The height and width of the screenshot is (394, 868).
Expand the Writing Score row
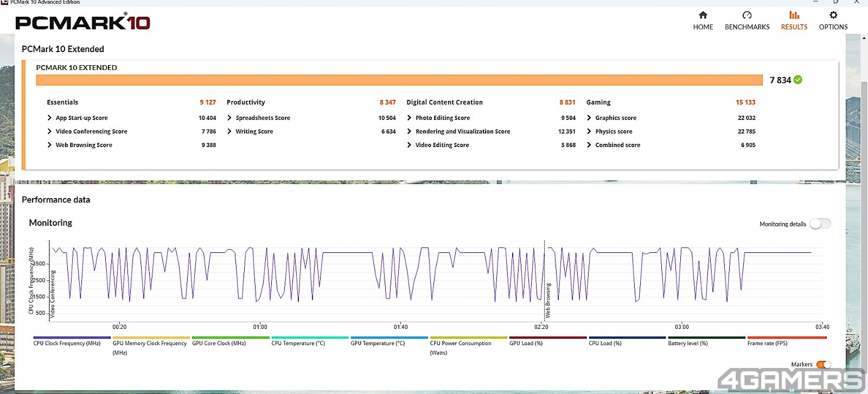229,131
